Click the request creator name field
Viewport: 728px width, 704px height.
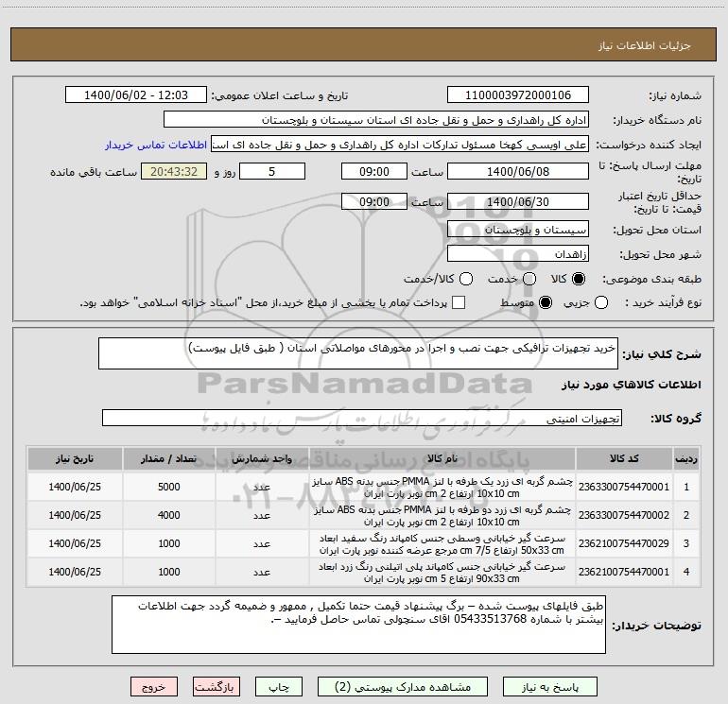coord(400,145)
